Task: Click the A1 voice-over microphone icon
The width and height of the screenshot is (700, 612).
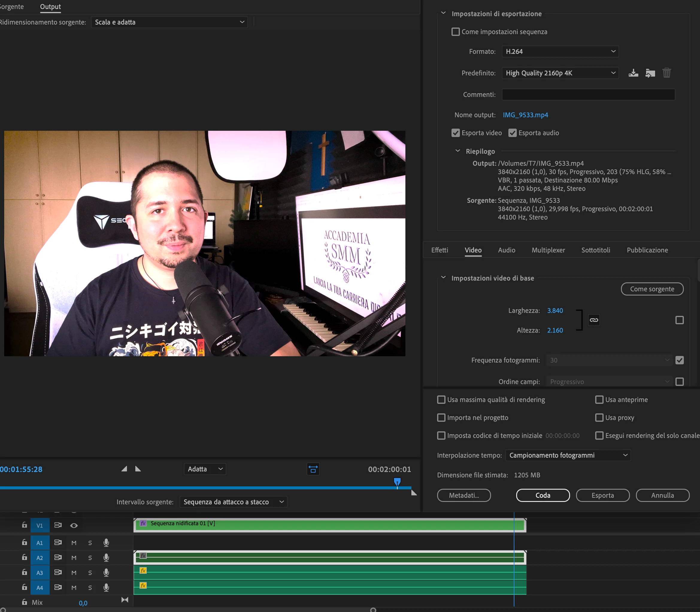Action: coord(106,543)
